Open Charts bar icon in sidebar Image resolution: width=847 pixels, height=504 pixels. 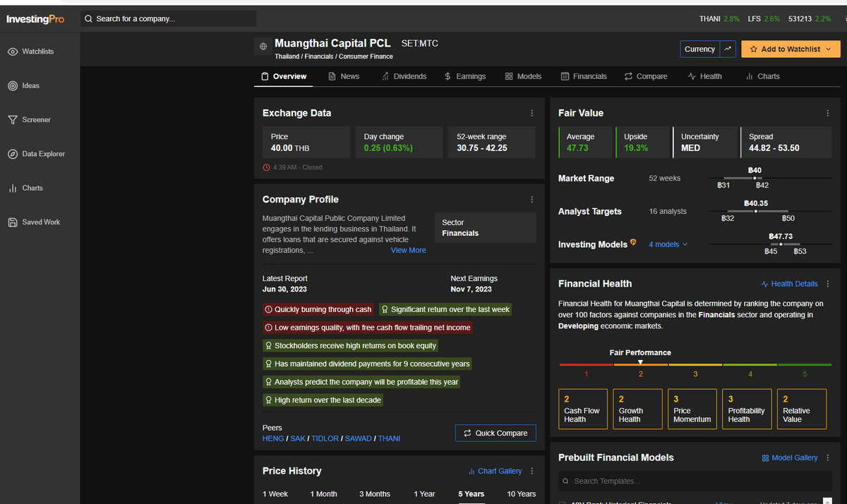pyautogui.click(x=13, y=188)
